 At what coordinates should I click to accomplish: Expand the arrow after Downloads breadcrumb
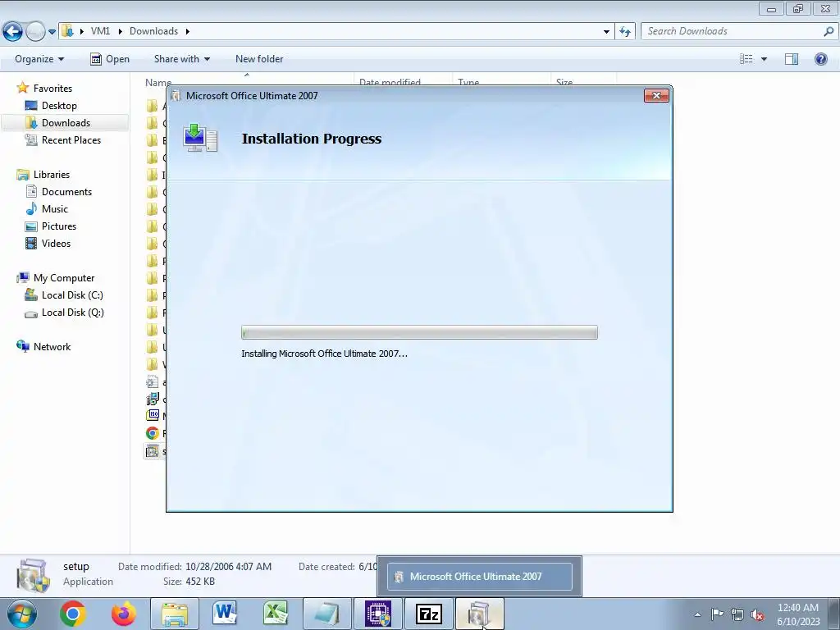188,31
